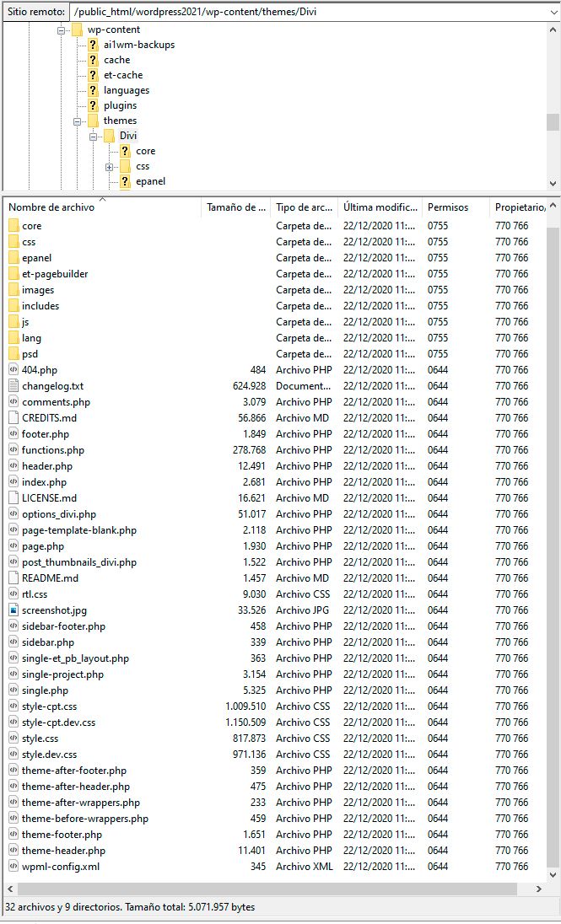Screen dimensions: 561x924
Task: Expand the css tree node
Action: click(109, 168)
